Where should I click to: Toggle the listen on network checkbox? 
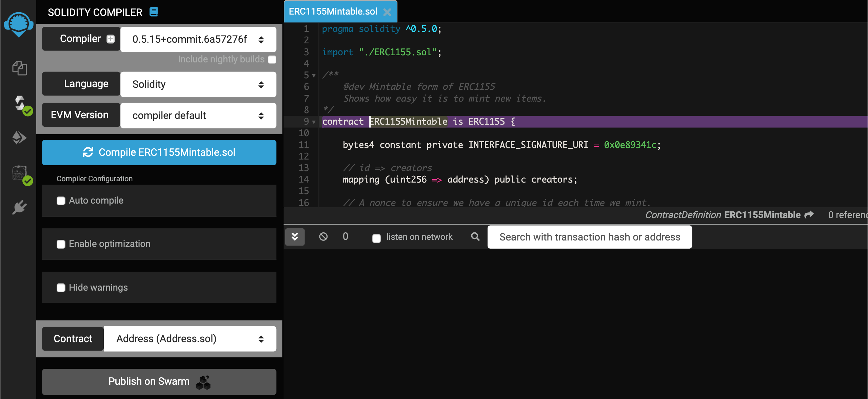(x=376, y=238)
